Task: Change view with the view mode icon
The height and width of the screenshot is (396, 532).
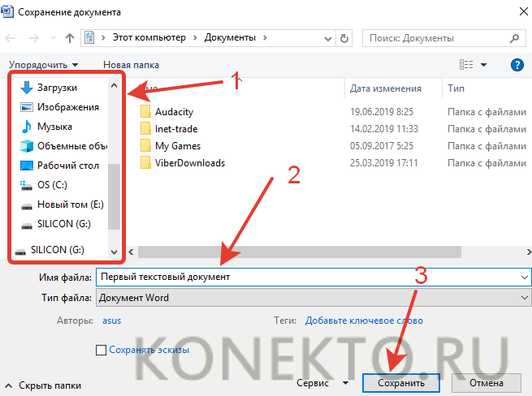Action: point(466,64)
